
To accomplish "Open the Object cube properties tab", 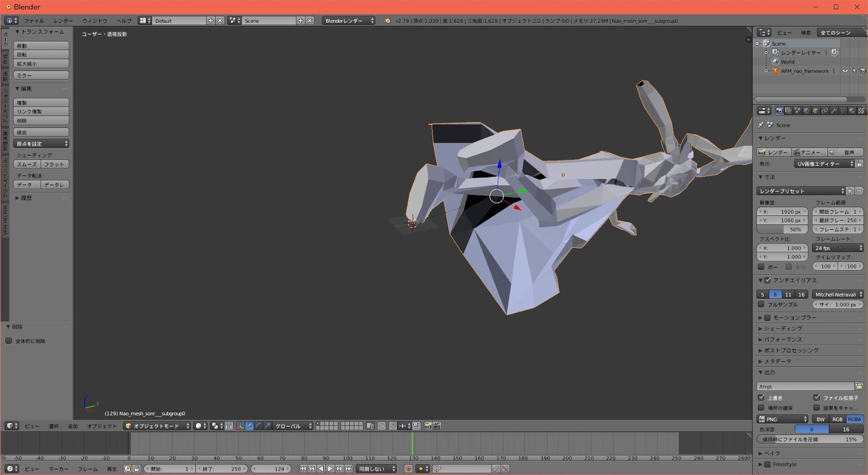I will [x=815, y=111].
